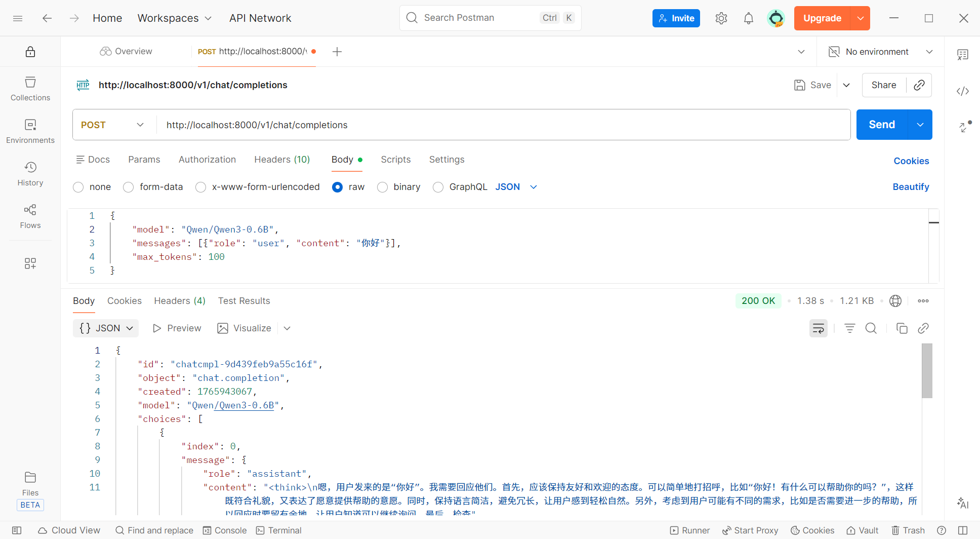Click the response body scrollbar thumb
This screenshot has height=539, width=980.
pos(927,371)
